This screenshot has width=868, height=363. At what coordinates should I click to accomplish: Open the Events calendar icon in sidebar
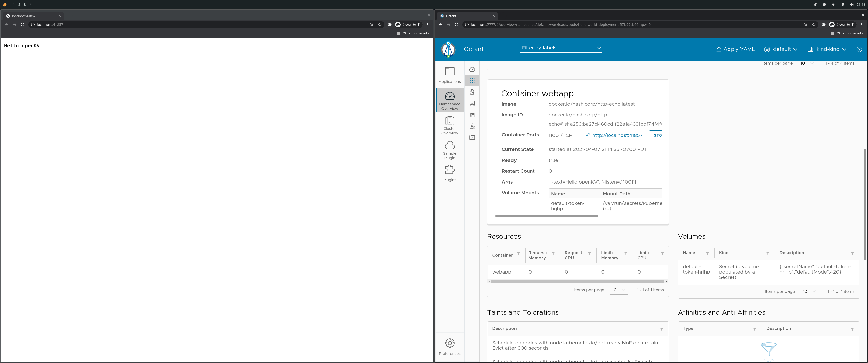[472, 137]
